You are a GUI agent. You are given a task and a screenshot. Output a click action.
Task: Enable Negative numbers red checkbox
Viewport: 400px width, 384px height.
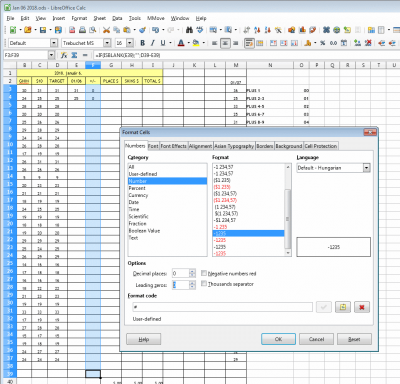click(x=204, y=273)
